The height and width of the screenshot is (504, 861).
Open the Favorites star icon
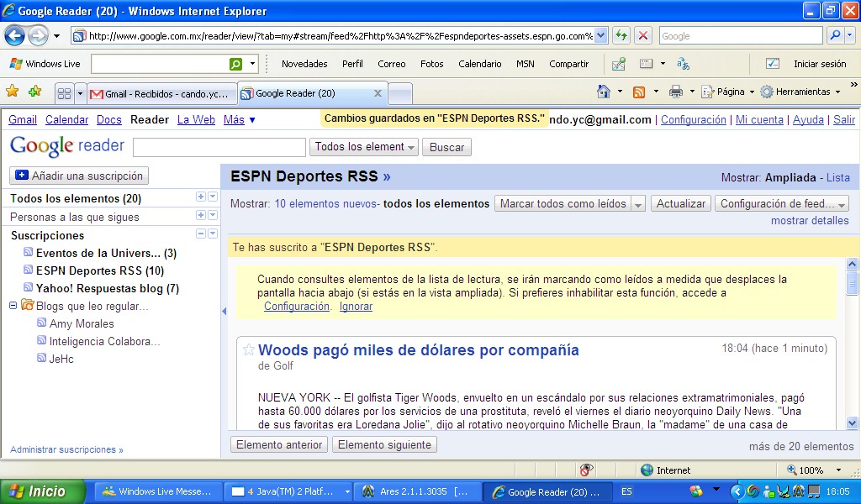point(13,92)
